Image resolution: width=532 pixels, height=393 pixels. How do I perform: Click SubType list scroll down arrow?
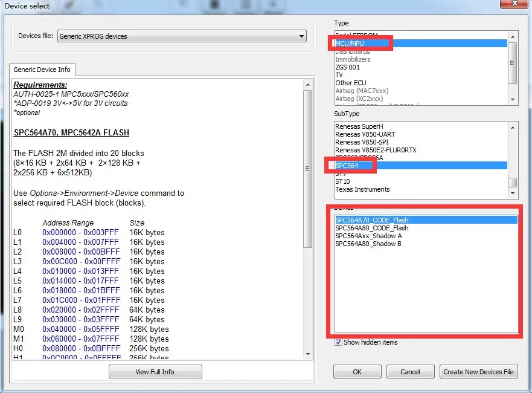pyautogui.click(x=513, y=193)
